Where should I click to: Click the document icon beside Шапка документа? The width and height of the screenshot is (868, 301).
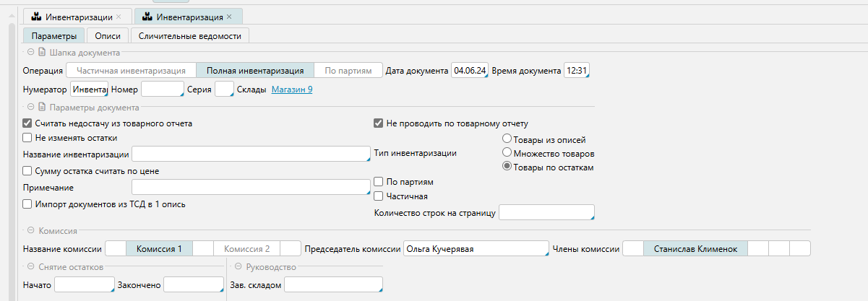[x=42, y=52]
